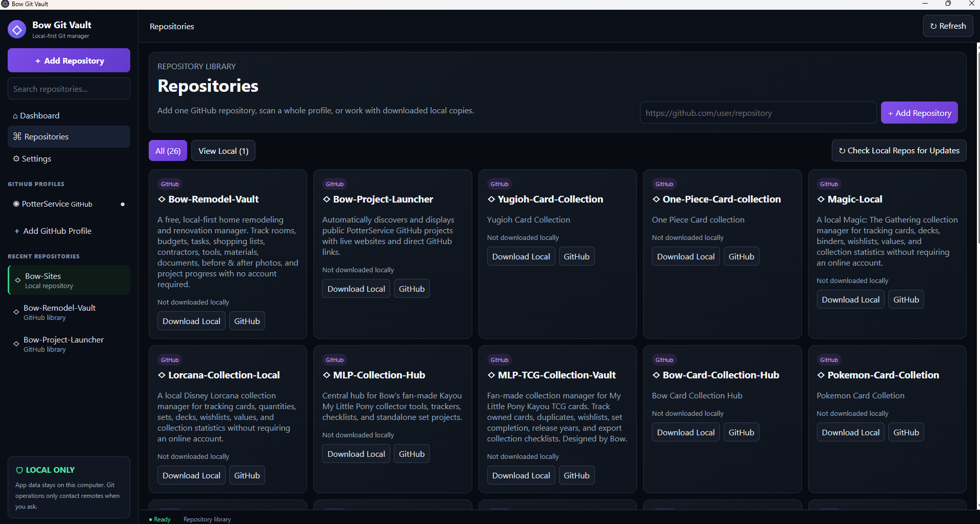980x524 pixels.
Task: Download Local for One-Piece-Card-collection
Action: click(x=686, y=256)
